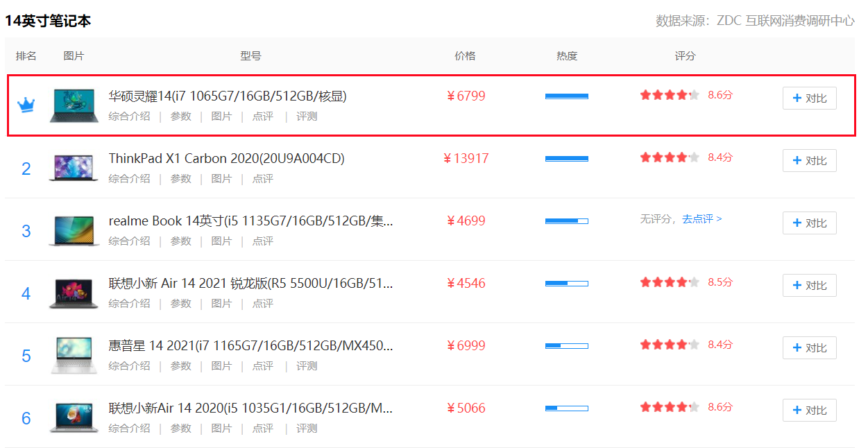Add ThinkPad X1 Carbon to 对比
Screen dimensions: 868x448
(x=809, y=161)
